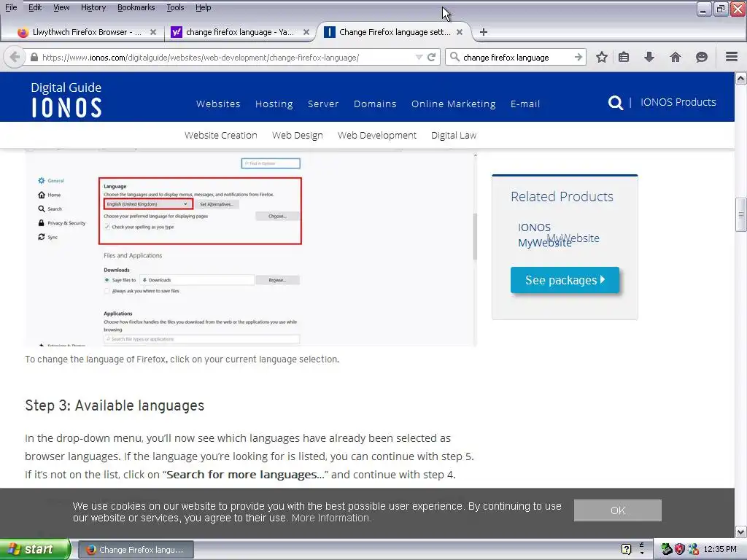Open the More Information cookie link
This screenshot has width=747, height=560.
click(330, 518)
